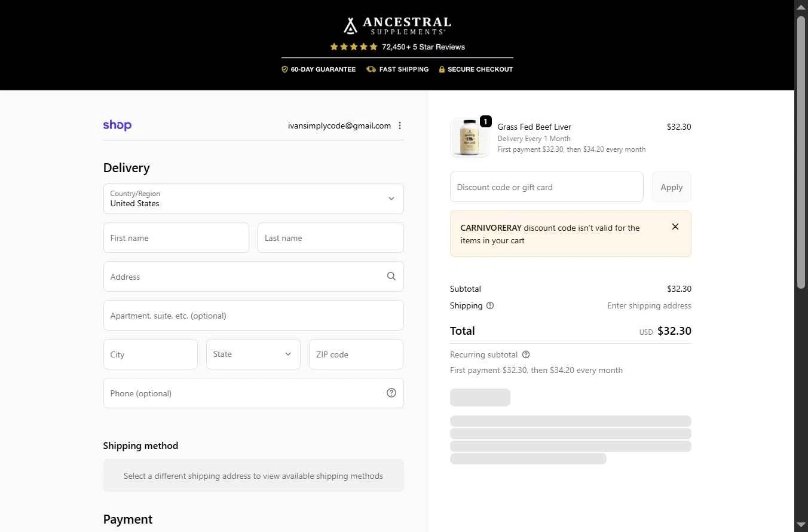
Task: Click the Last name field
Action: point(330,237)
